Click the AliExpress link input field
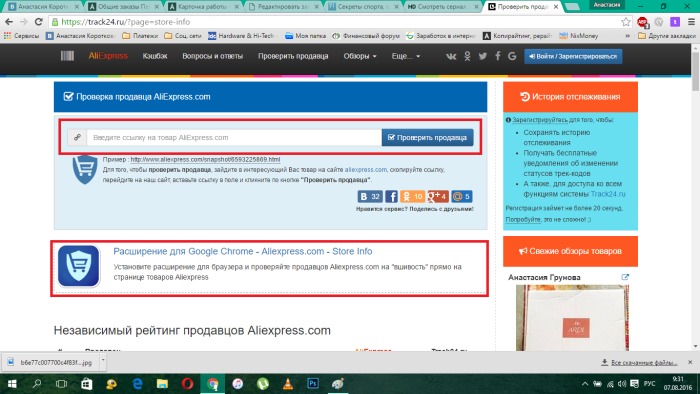Viewport: 700px width, 394px height. tap(234, 137)
